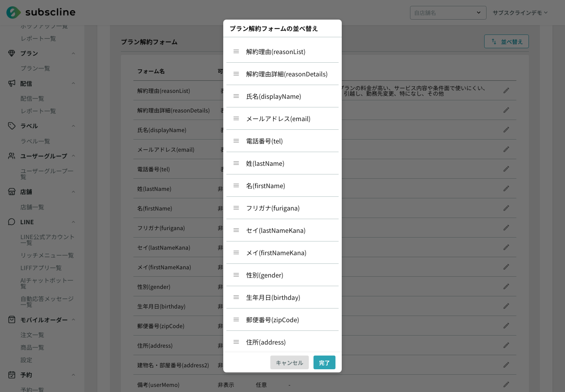Click プラン icon in sidebar
This screenshot has width=565, height=392.
(x=12, y=53)
